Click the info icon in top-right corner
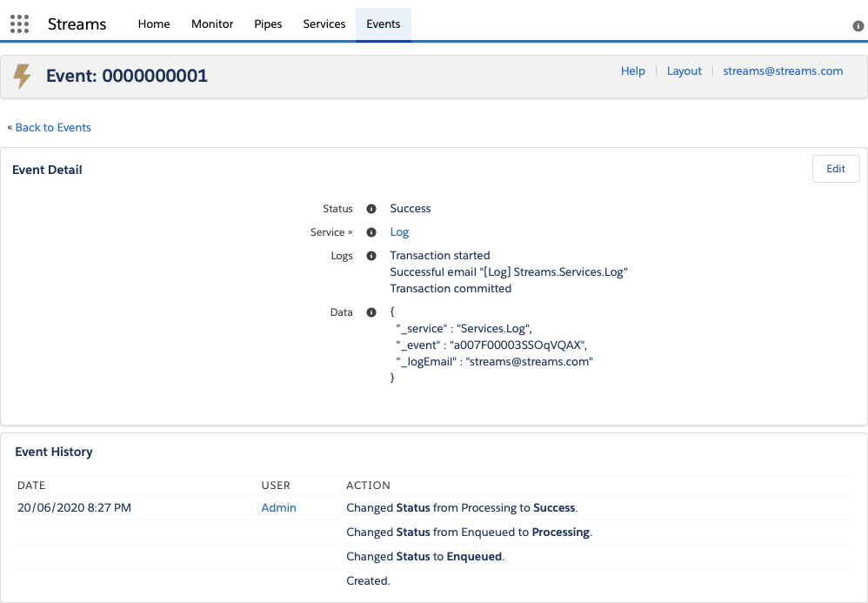Screen dimensions: 868x603 coord(858,26)
